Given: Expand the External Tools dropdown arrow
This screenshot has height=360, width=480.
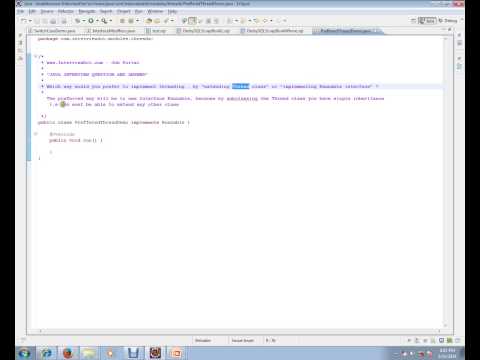Looking at the screenshot, I should (111, 21).
